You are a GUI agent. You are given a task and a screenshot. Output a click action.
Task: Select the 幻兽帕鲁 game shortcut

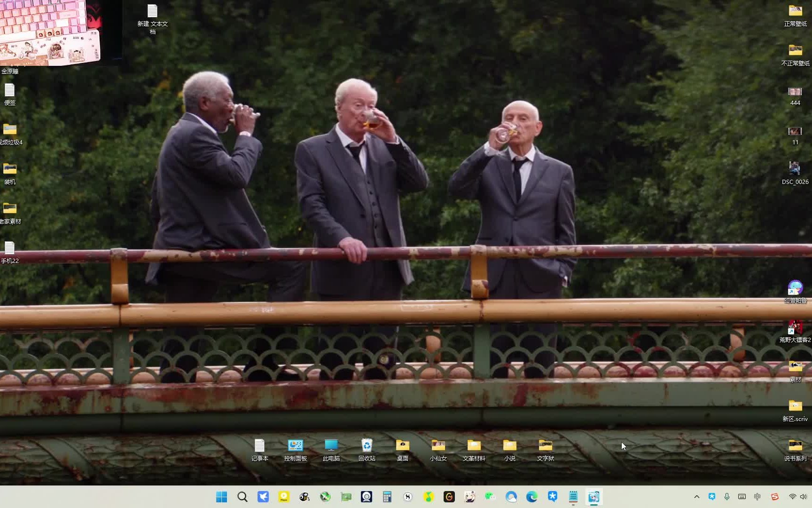(x=795, y=292)
